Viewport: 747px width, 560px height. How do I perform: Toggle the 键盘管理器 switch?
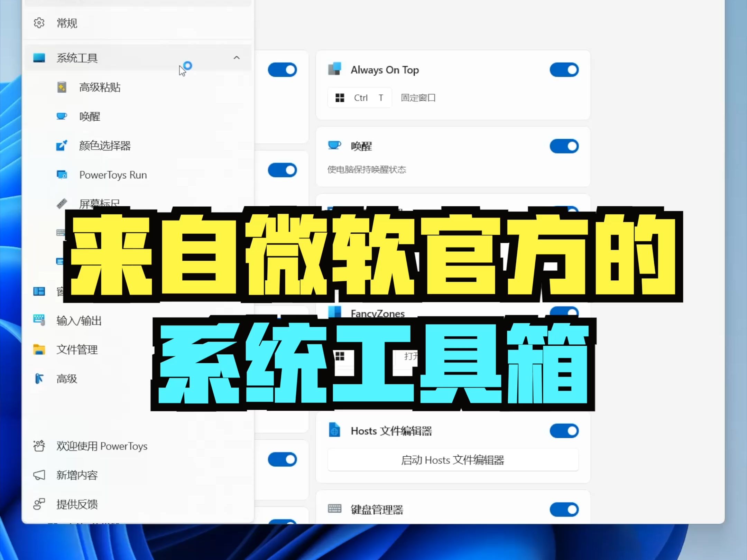pyautogui.click(x=564, y=510)
